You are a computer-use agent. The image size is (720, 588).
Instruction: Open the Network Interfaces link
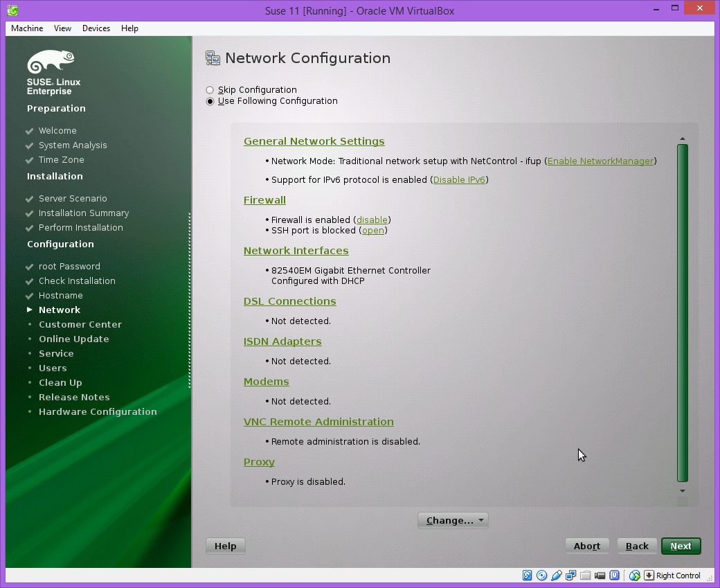click(x=296, y=251)
